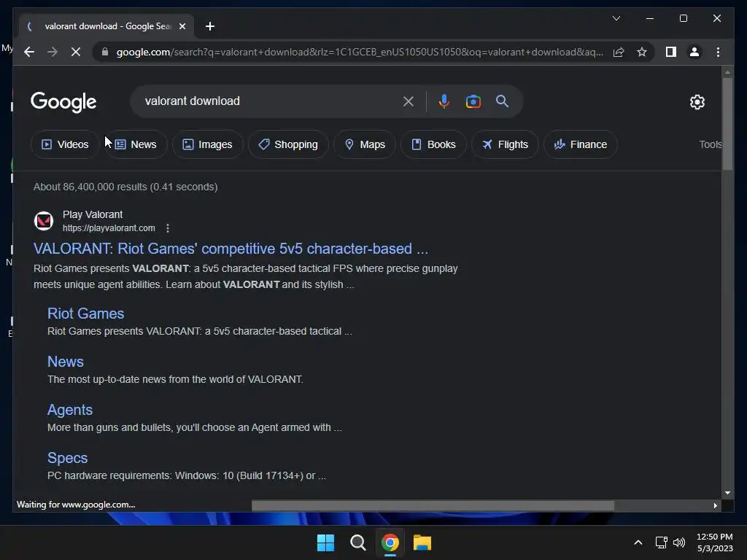Click into the valorant download search field
Image resolution: width=747 pixels, height=560 pixels.
point(267,101)
